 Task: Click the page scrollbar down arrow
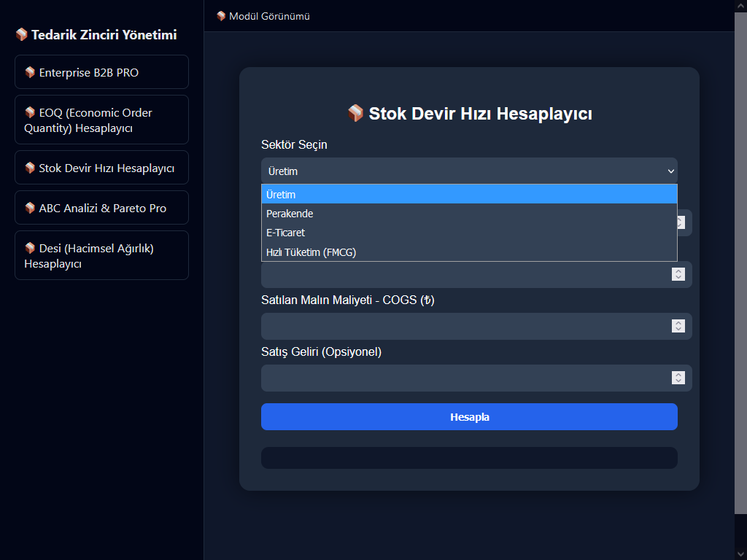click(740, 553)
